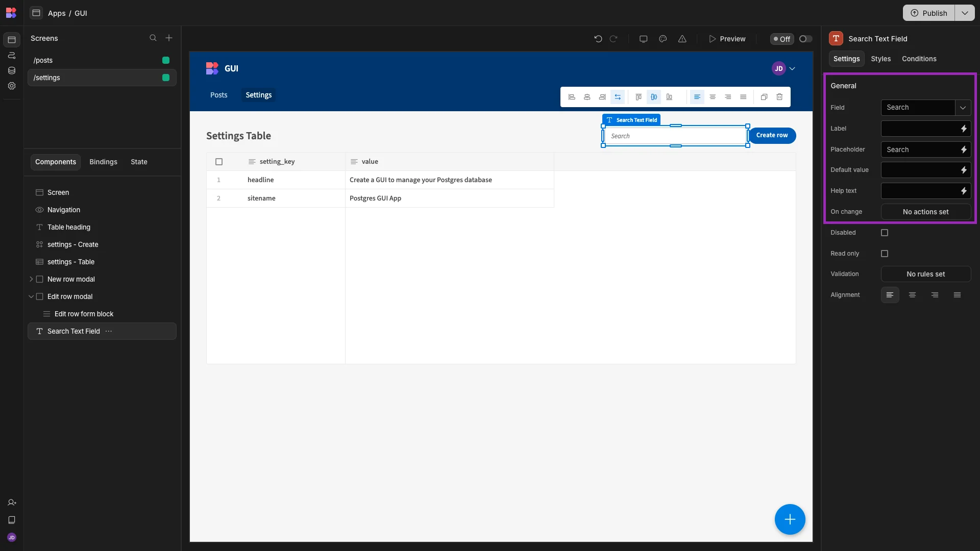Open the Field dropdown showing Search
The height and width of the screenshot is (551, 980).
[x=925, y=108]
